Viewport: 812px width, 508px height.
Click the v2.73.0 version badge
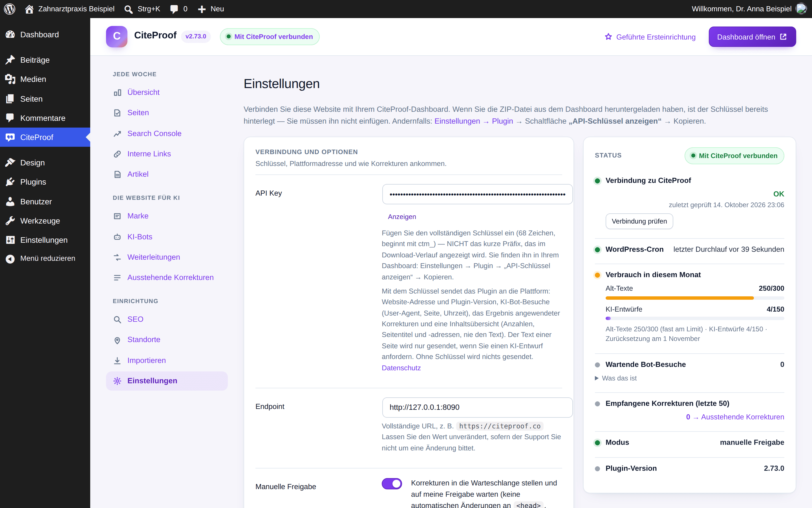pos(196,36)
